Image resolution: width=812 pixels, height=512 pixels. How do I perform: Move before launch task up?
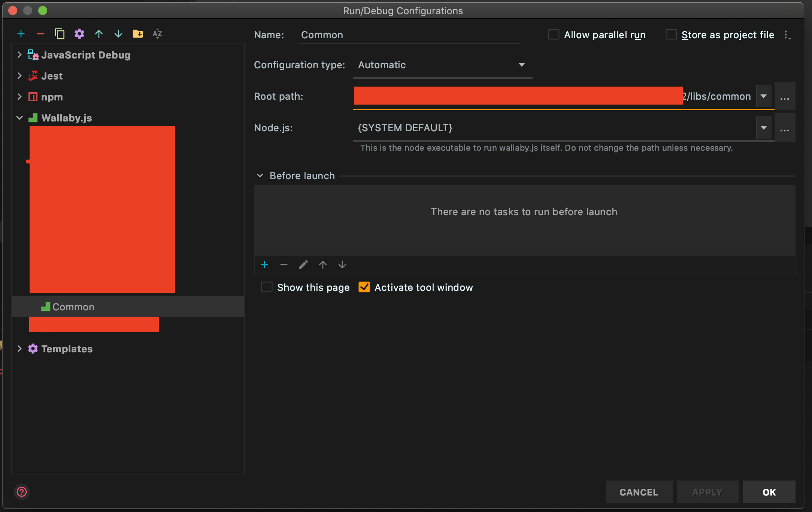tap(323, 265)
